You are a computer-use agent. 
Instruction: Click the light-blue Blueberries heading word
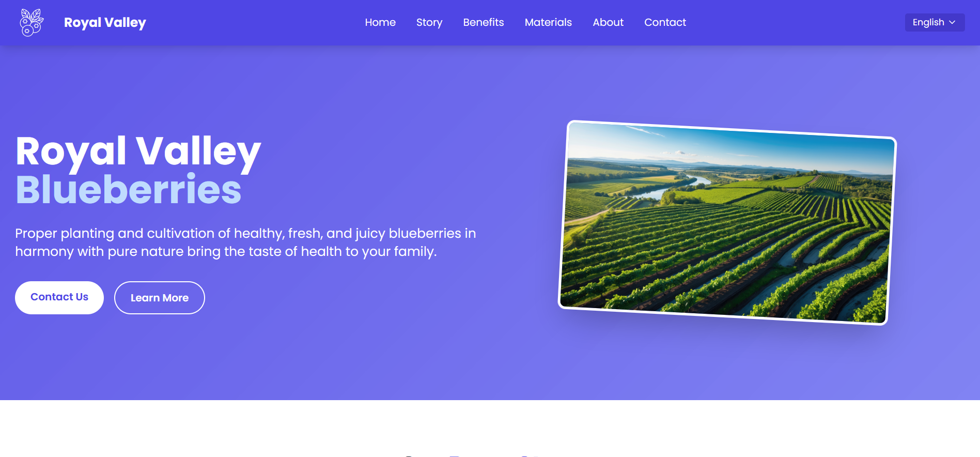129,190
